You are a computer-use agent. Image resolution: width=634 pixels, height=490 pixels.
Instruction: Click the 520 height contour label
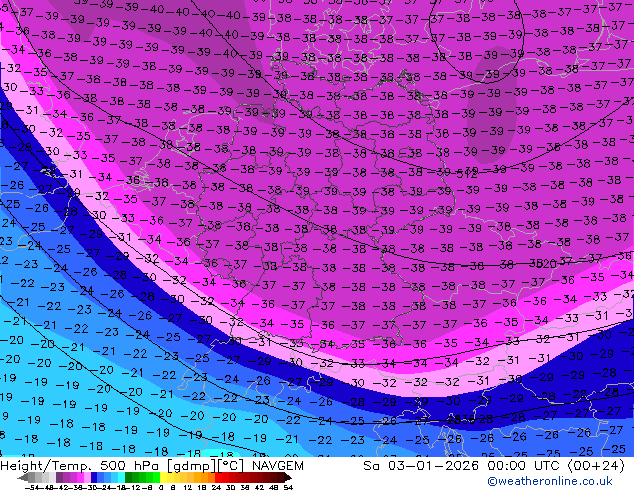(545, 264)
